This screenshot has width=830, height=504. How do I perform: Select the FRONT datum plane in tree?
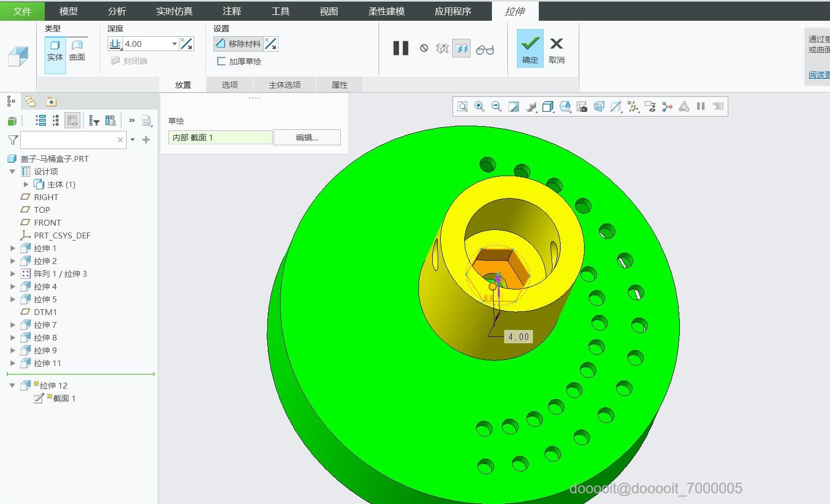click(47, 222)
